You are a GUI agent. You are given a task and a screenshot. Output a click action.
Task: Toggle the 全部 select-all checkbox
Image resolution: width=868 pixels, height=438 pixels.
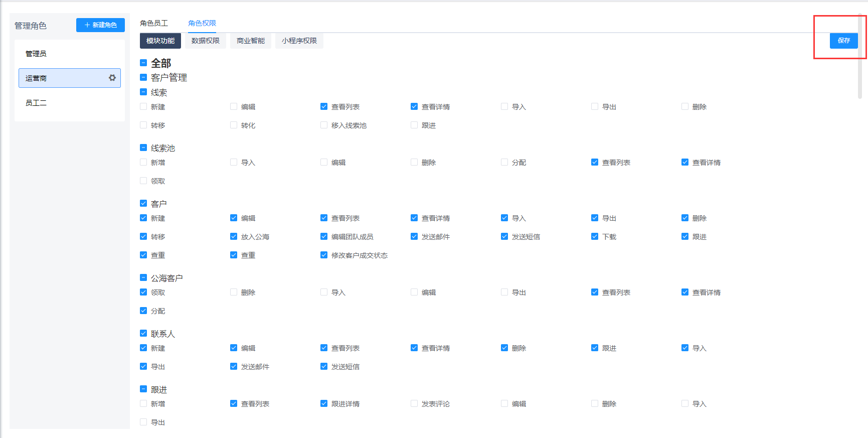tap(143, 63)
